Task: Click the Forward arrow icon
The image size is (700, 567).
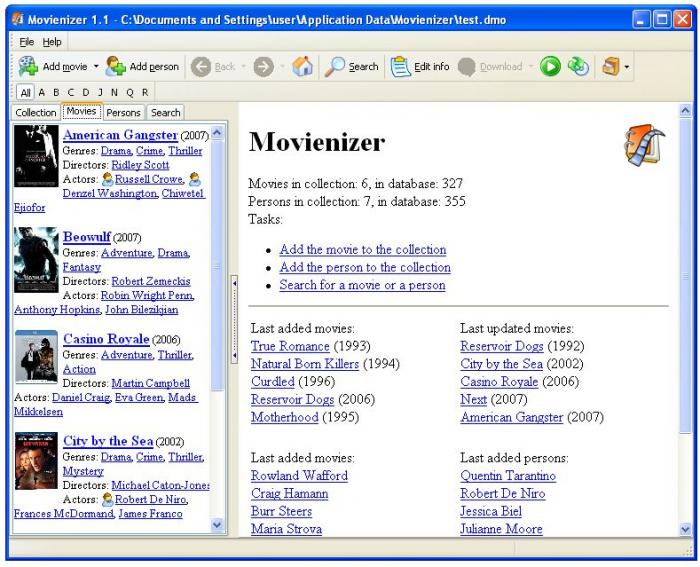Action: [x=263, y=67]
